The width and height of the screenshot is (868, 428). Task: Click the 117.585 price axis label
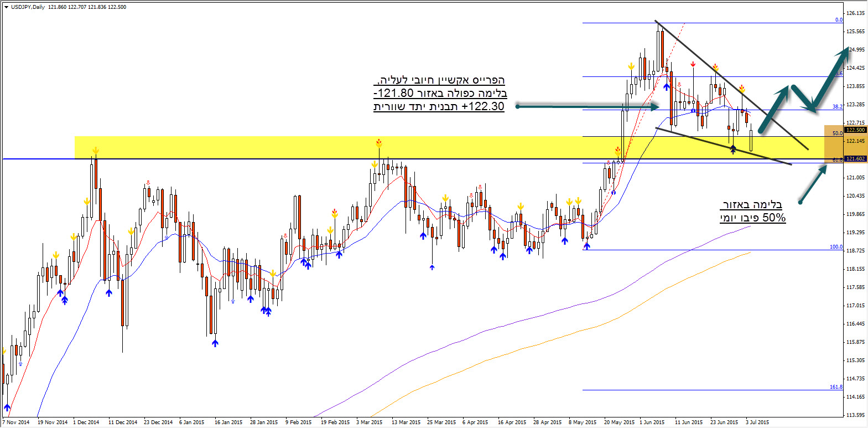[x=855, y=287]
